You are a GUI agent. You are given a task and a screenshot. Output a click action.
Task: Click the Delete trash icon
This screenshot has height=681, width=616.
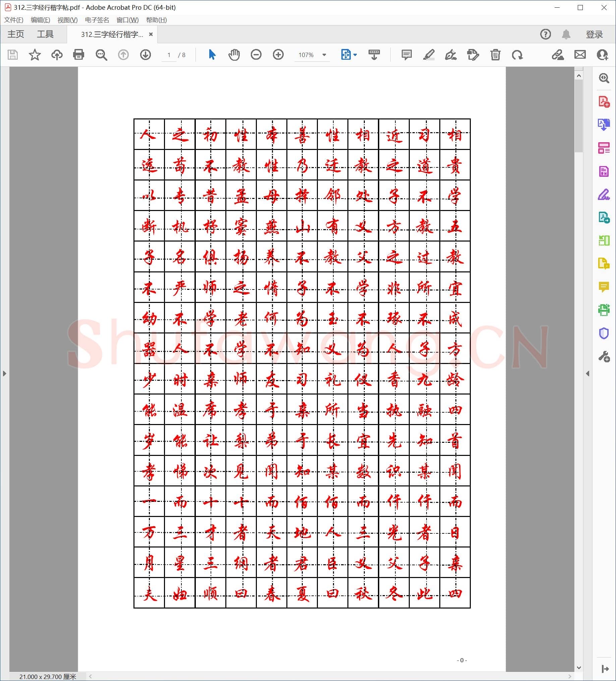(495, 55)
